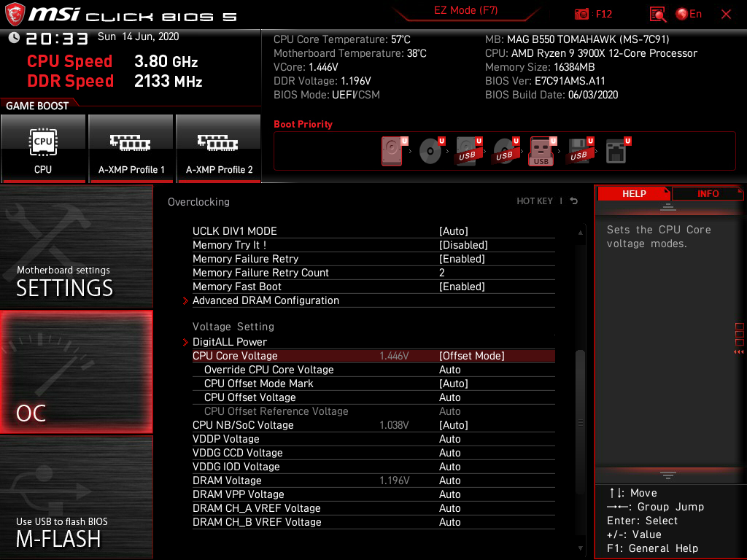The image size is (747, 560).
Task: Change language with the En globe icon
Action: pos(689,15)
